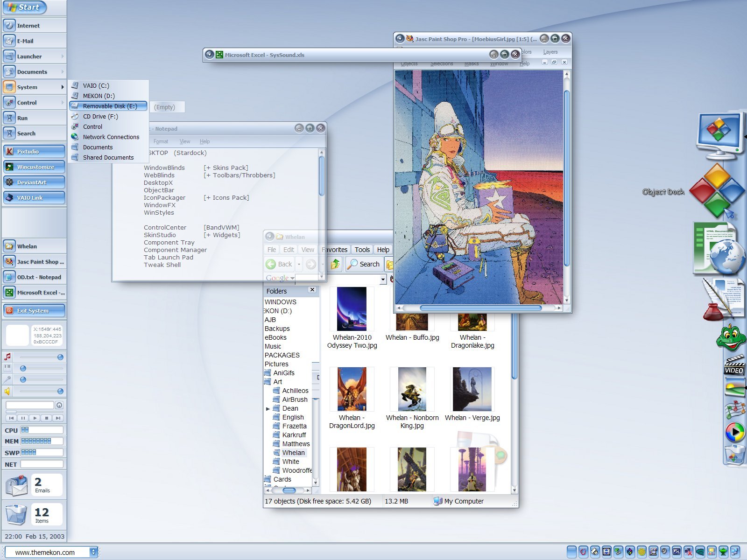The width and height of the screenshot is (747, 560).
Task: Click the up-down arrows tray icon
Action: pos(606,552)
